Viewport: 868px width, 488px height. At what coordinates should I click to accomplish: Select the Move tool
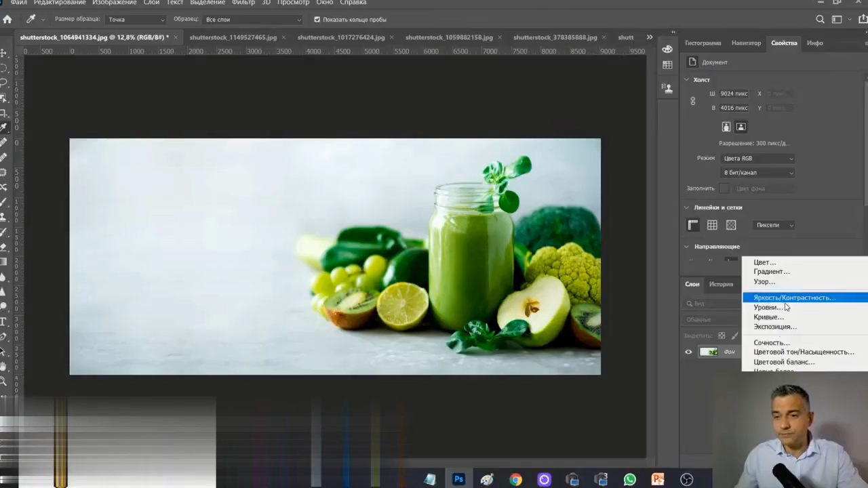[3, 53]
